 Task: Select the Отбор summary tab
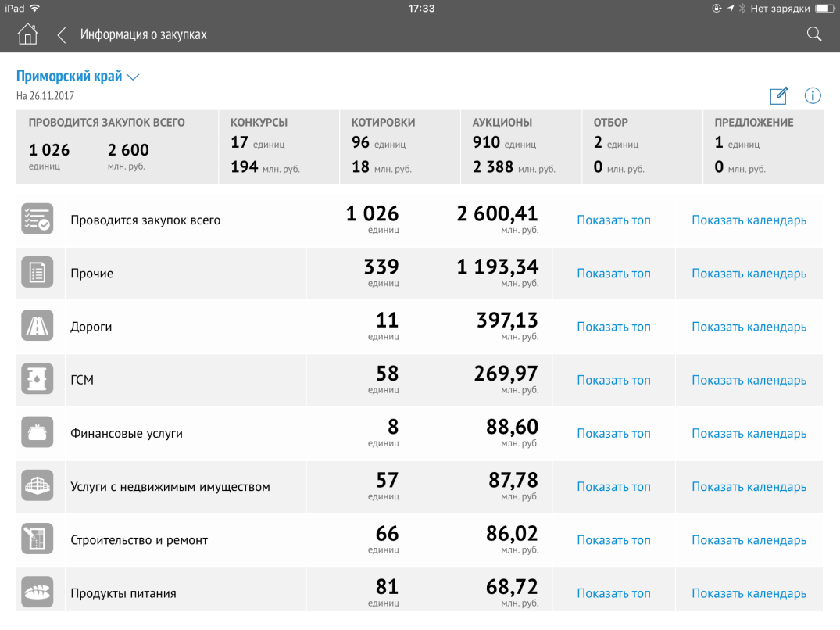click(642, 147)
